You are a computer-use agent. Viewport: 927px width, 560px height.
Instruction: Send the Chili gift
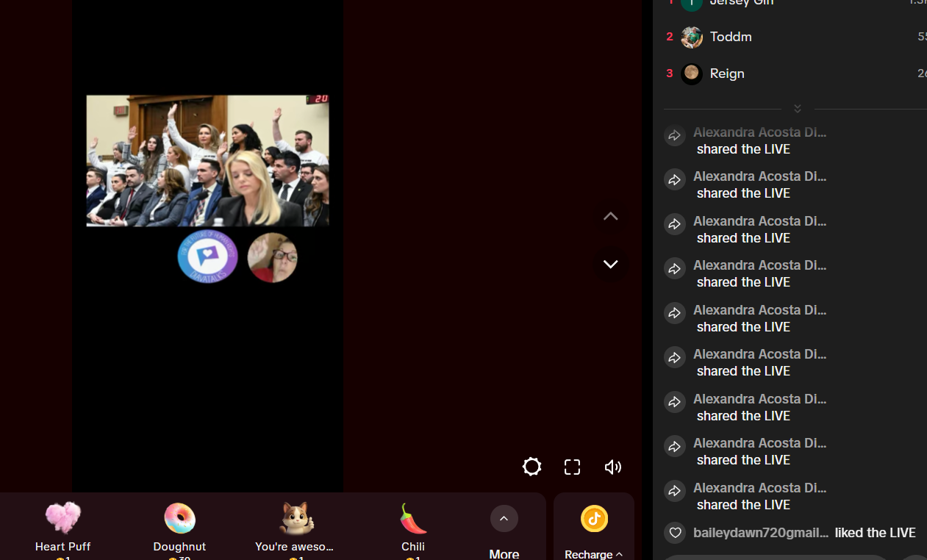pos(412,520)
